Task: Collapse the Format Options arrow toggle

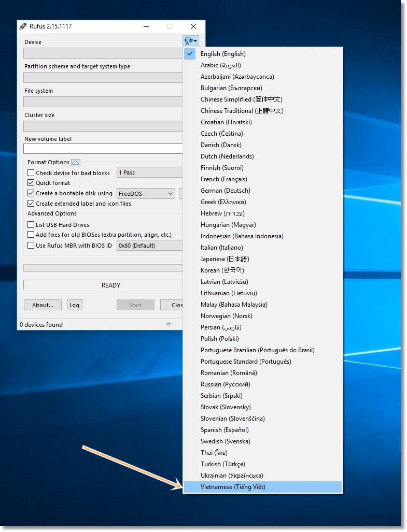Action: 75,163
